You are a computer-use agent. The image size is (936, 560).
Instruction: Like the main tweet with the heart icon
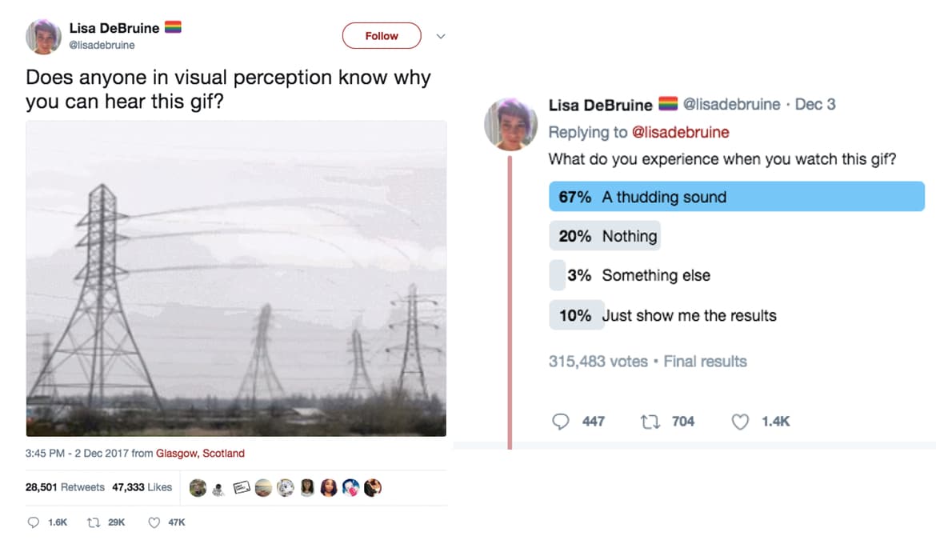(154, 522)
